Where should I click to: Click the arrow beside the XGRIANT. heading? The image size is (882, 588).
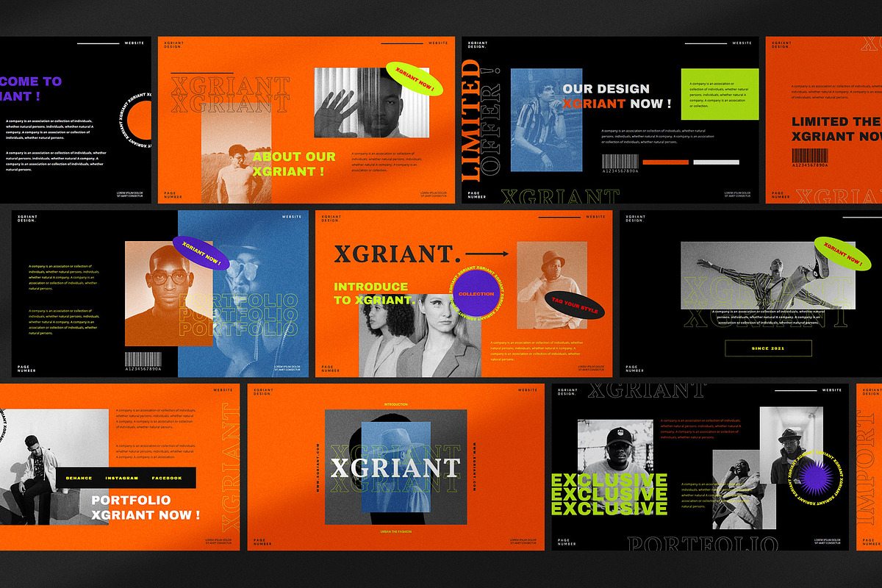(x=487, y=254)
